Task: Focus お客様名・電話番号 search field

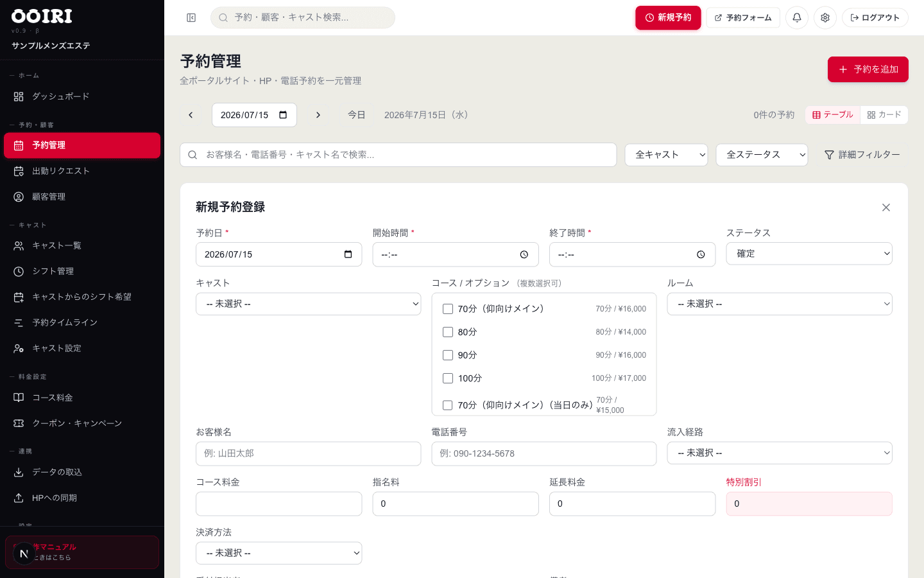Action: (398, 155)
